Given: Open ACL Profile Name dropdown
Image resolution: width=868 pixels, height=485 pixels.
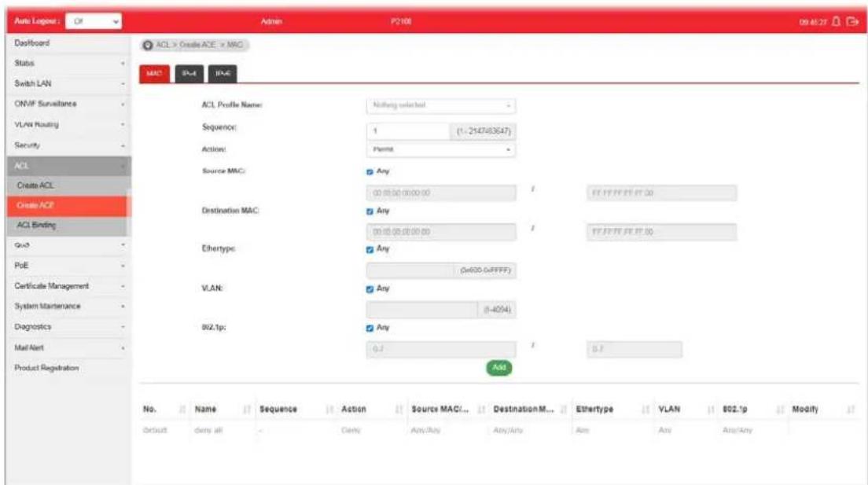Looking at the screenshot, I should 440,105.
